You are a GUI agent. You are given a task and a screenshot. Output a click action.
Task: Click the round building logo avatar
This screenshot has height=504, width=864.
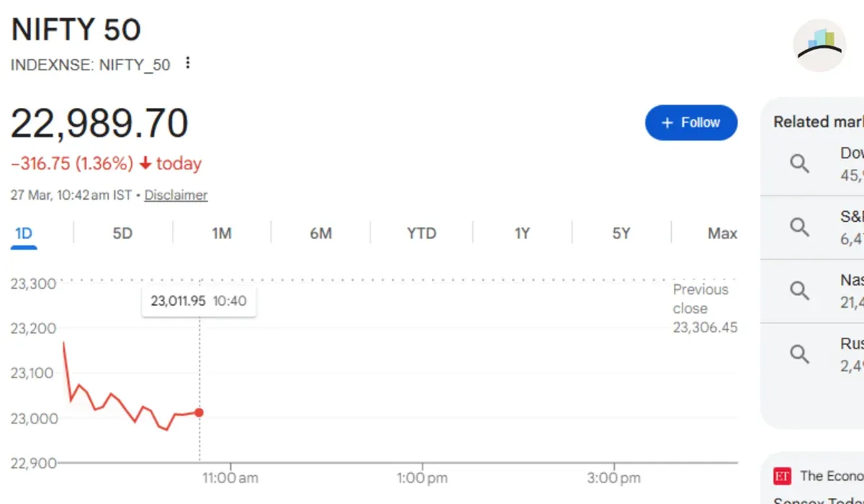coord(819,45)
